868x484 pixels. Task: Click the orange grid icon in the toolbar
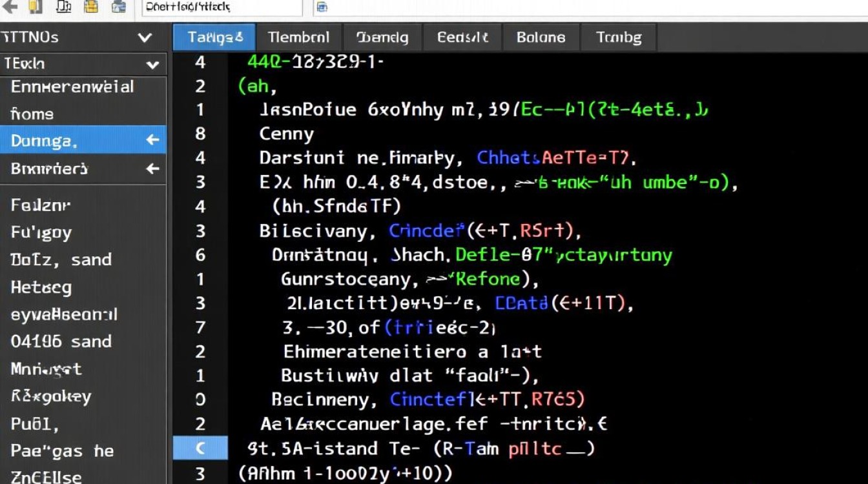[x=92, y=6]
